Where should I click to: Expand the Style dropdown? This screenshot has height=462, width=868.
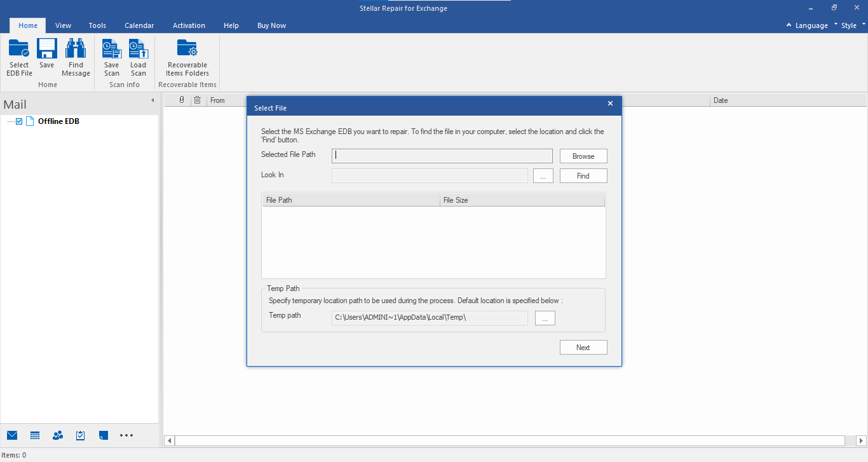[x=852, y=25]
